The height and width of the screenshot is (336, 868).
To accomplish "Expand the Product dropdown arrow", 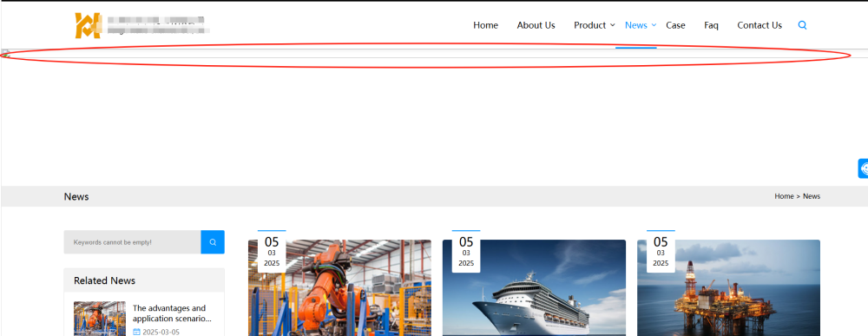I will click(x=612, y=25).
